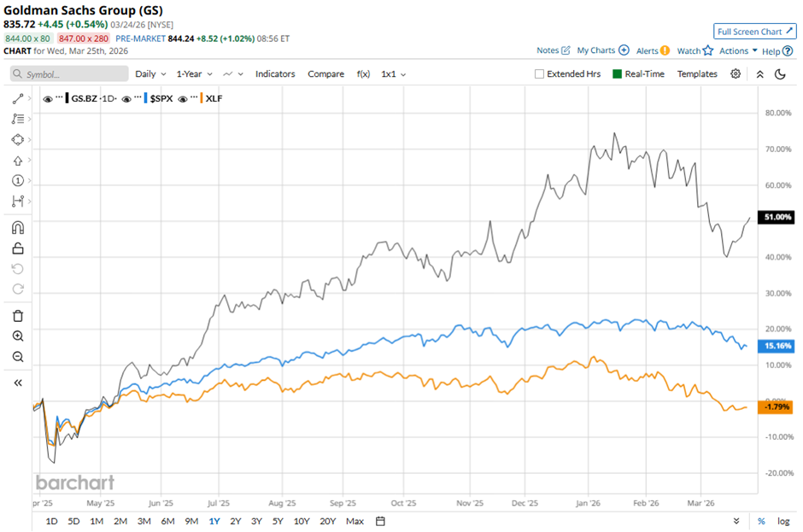Select the 9M time range
Image resolution: width=803 pixels, height=532 pixels.
pyautogui.click(x=191, y=521)
